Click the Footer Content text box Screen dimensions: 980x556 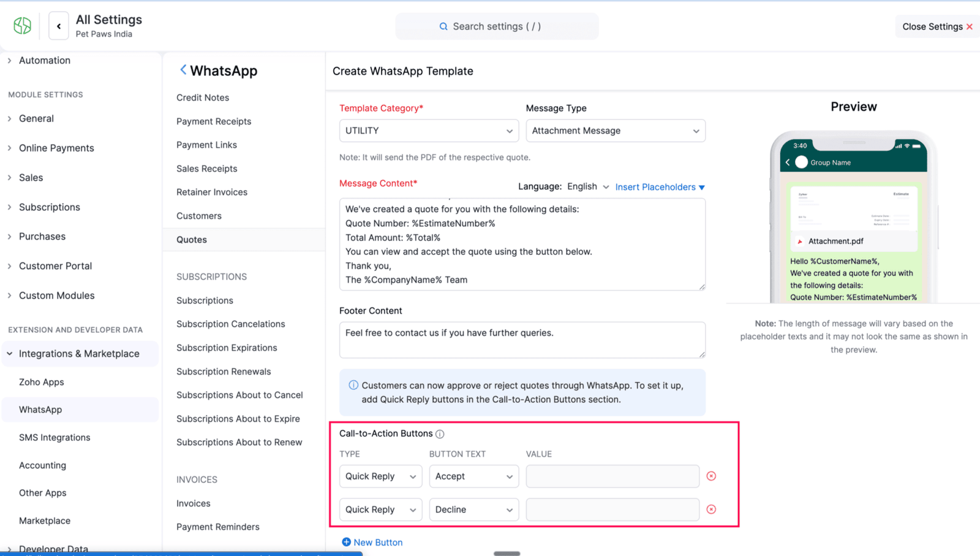[522, 340]
